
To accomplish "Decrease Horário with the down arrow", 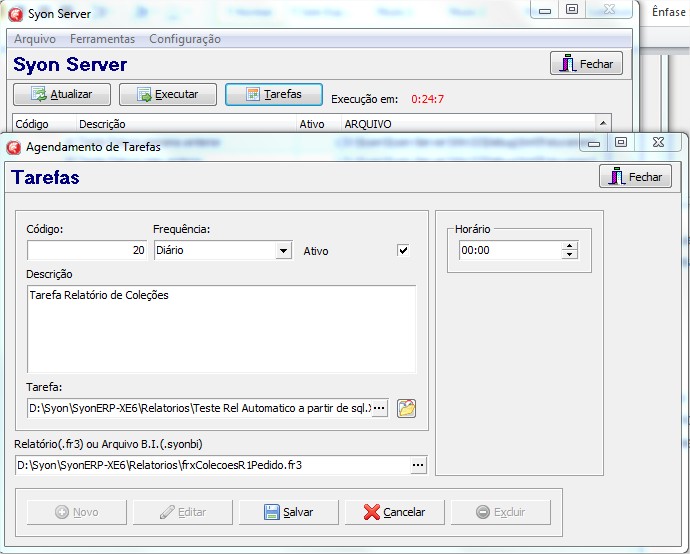I will pos(569,254).
